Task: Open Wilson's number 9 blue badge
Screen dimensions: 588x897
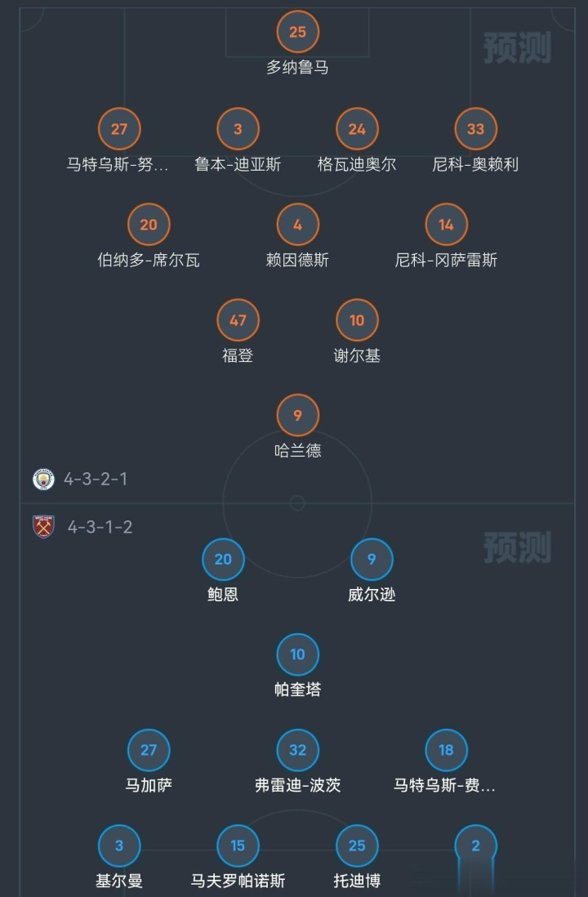Action: click(372, 560)
